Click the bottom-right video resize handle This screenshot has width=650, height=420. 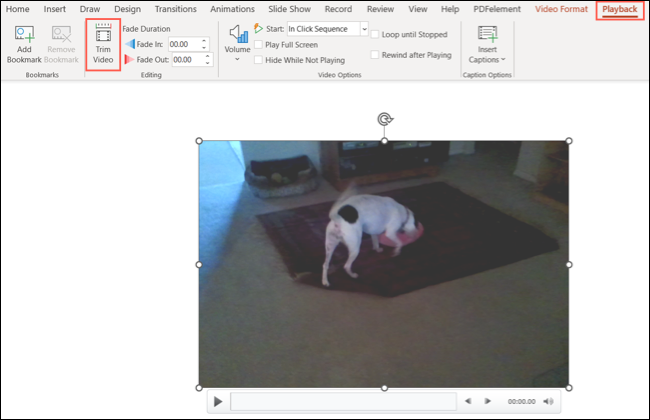coord(569,388)
